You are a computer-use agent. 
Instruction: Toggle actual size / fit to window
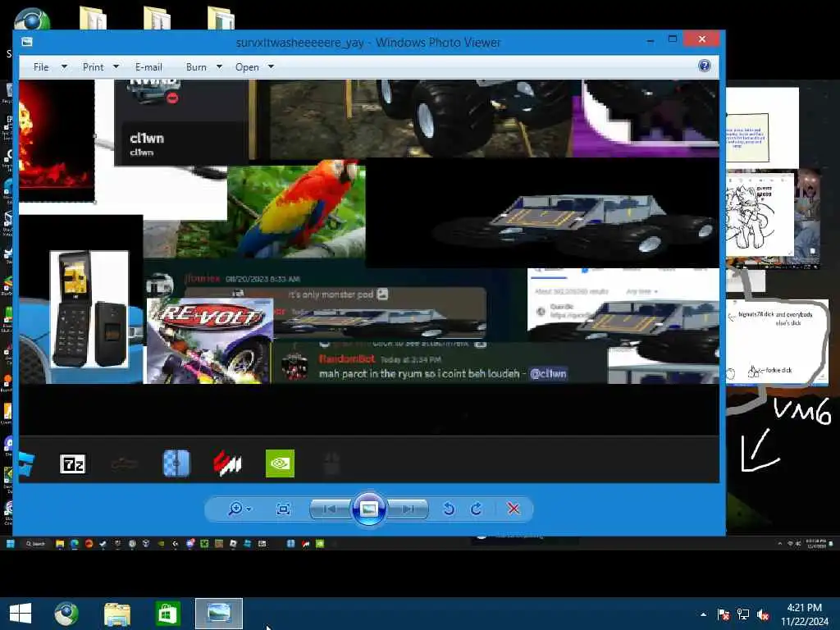click(x=283, y=509)
